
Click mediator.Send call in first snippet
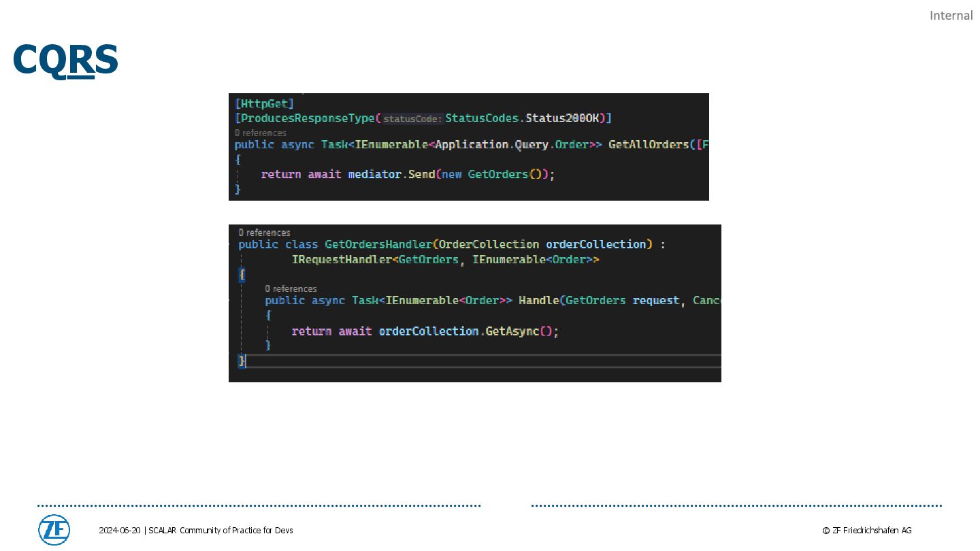[x=391, y=174]
